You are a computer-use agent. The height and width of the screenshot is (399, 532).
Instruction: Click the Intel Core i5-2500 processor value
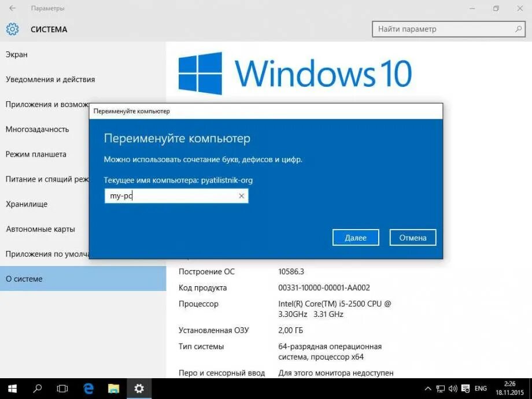coord(335,309)
